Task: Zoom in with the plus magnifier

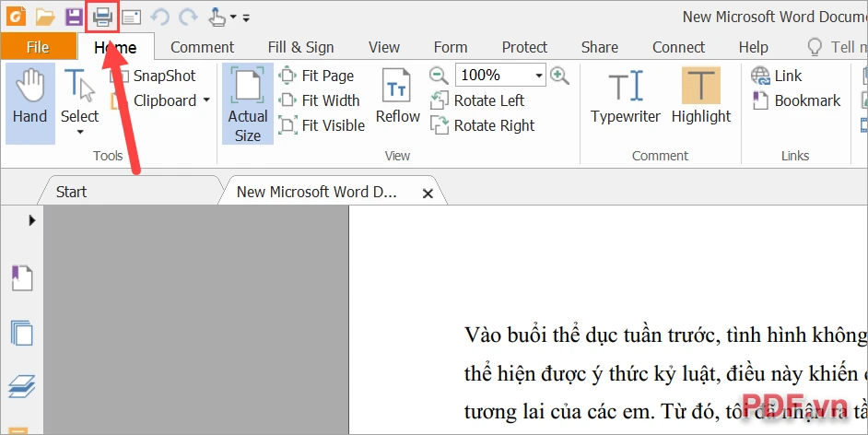Action: coord(559,76)
